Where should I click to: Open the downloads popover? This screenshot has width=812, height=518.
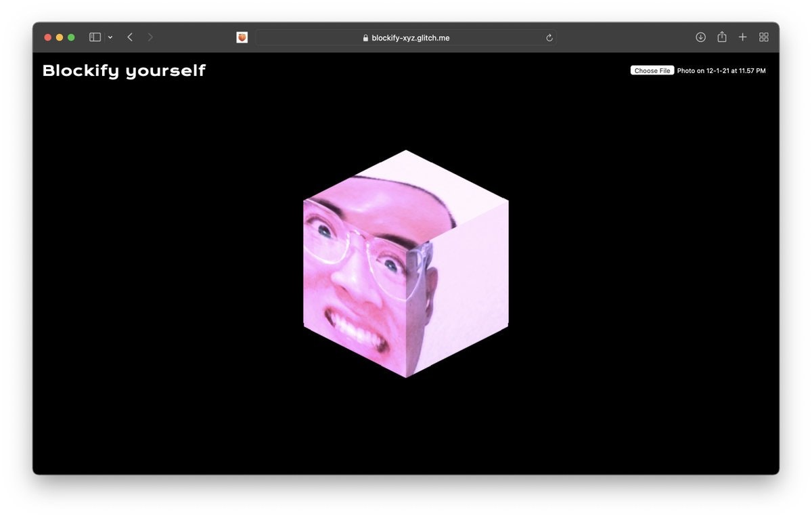tap(701, 37)
